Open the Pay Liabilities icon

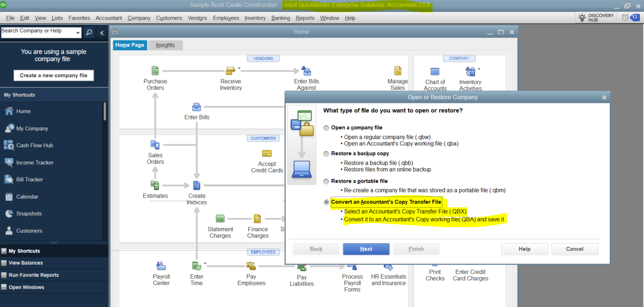[x=302, y=268]
